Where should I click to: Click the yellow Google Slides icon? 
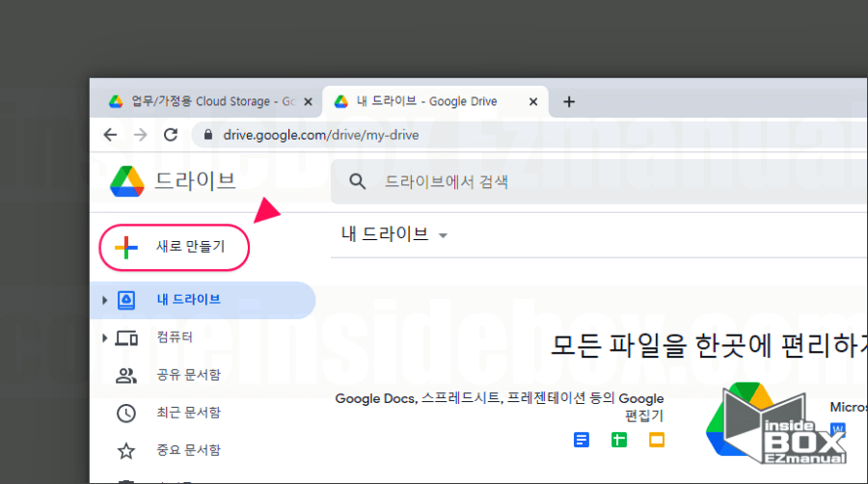tap(657, 440)
